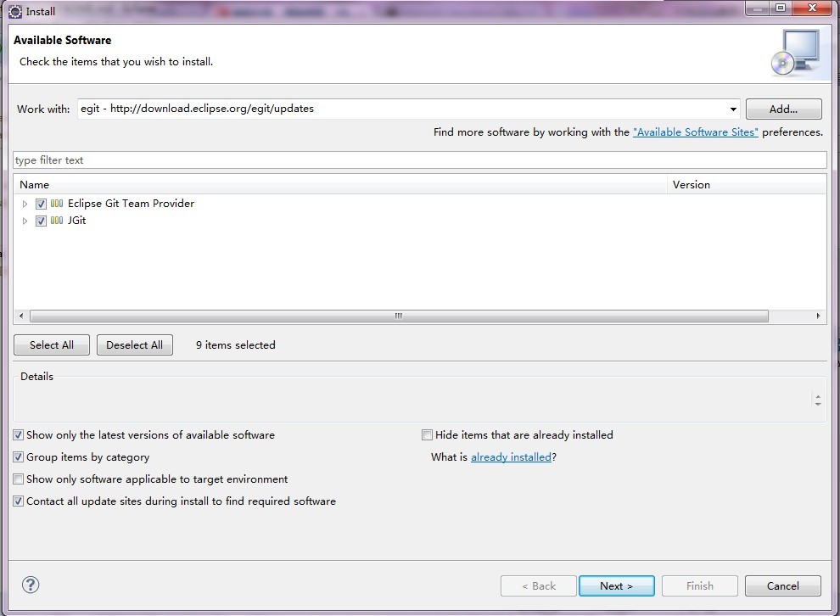Click the Details area up stepper arrow

(x=818, y=396)
